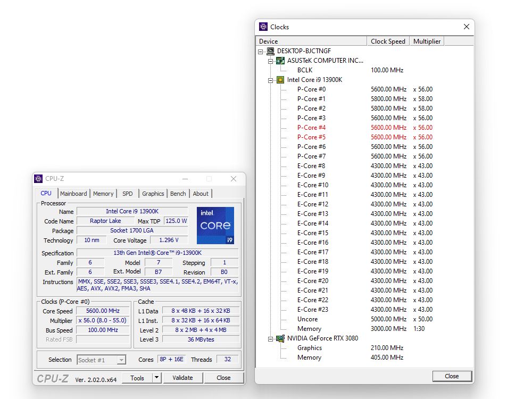
Task: Select the P-Core #6 row
Action: click(365, 147)
